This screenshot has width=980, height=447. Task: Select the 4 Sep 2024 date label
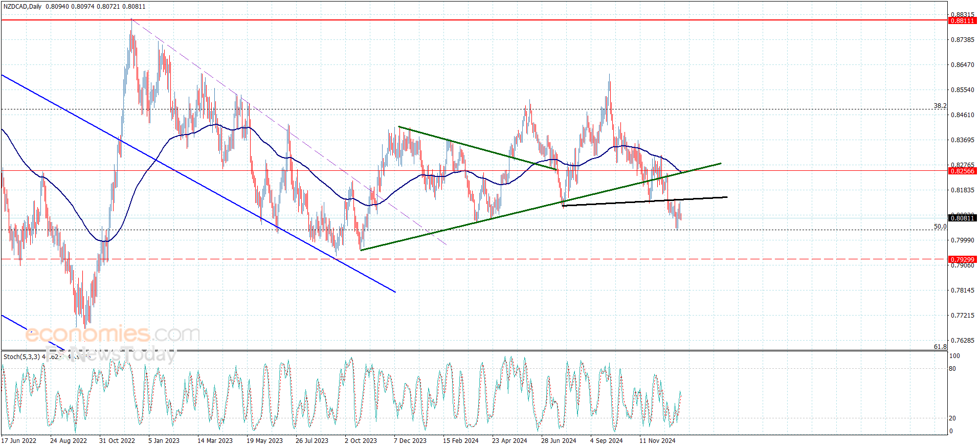point(607,440)
